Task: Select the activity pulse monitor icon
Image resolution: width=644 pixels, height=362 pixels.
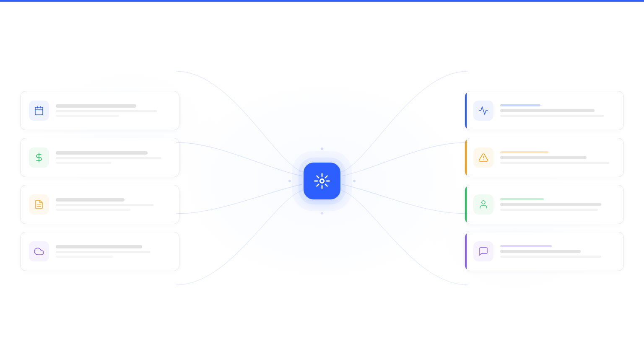Action: pos(483,111)
